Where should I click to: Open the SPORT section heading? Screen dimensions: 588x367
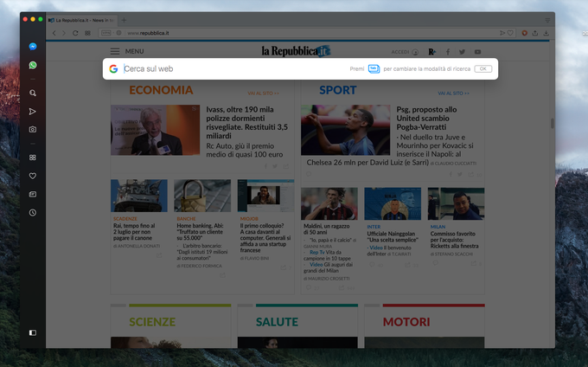tap(338, 90)
